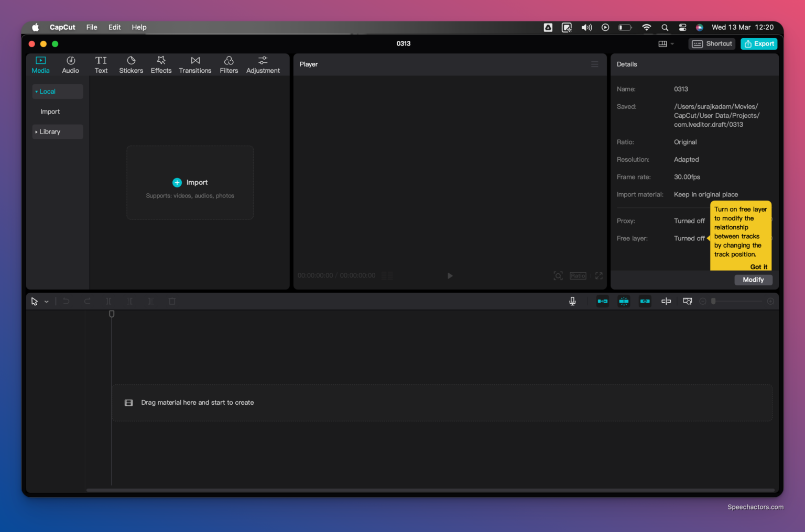Click the Import area to add media
The height and width of the screenshot is (532, 805).
[190, 182]
